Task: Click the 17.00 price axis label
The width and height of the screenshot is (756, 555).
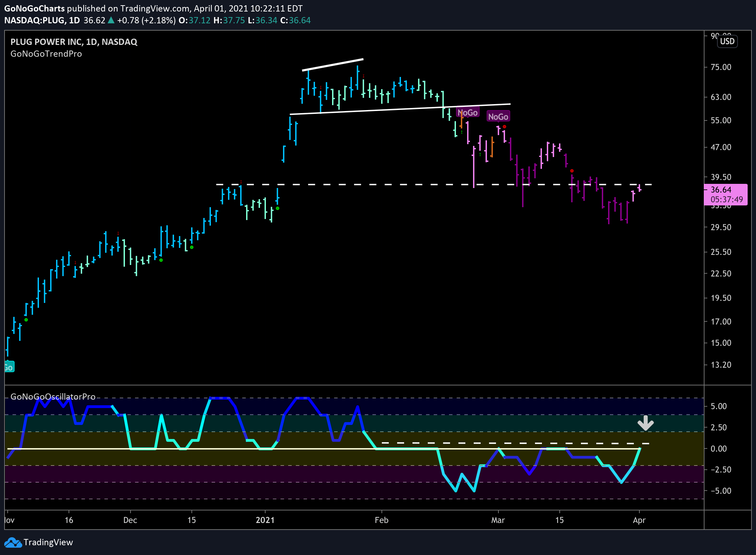Action: [721, 321]
